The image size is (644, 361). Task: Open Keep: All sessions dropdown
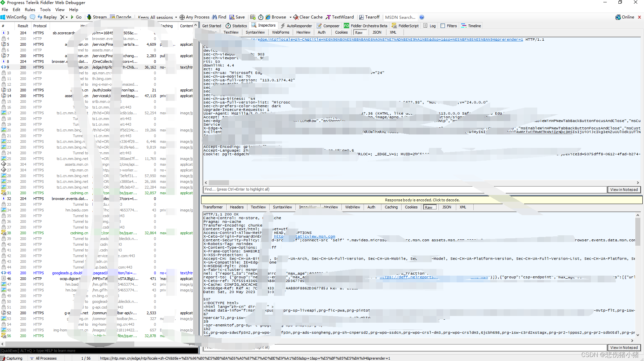157,17
